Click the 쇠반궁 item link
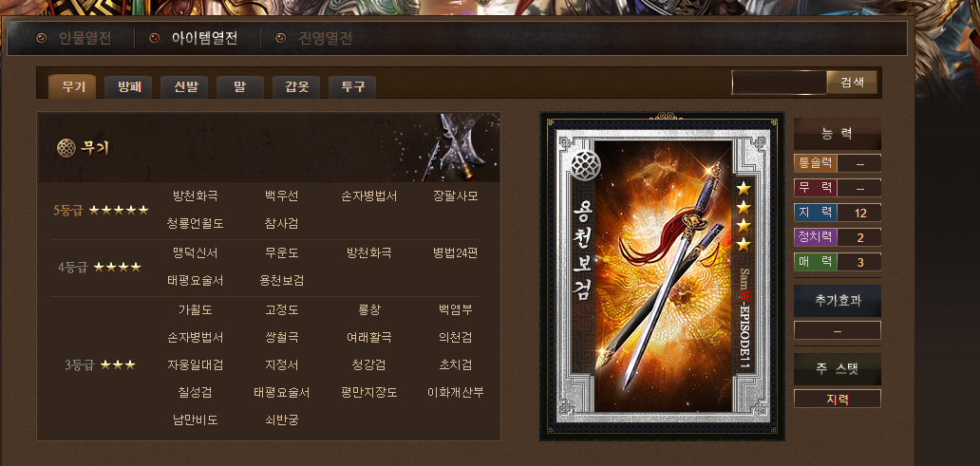Viewport: 980px width, 466px height. pyautogui.click(x=282, y=419)
